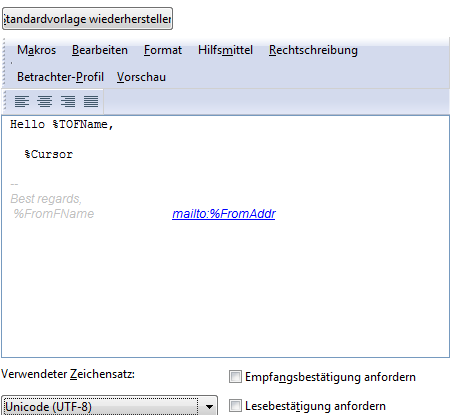Enable Lesebestätigung anfordern checkbox
This screenshot has height=415, width=452.
(x=235, y=406)
